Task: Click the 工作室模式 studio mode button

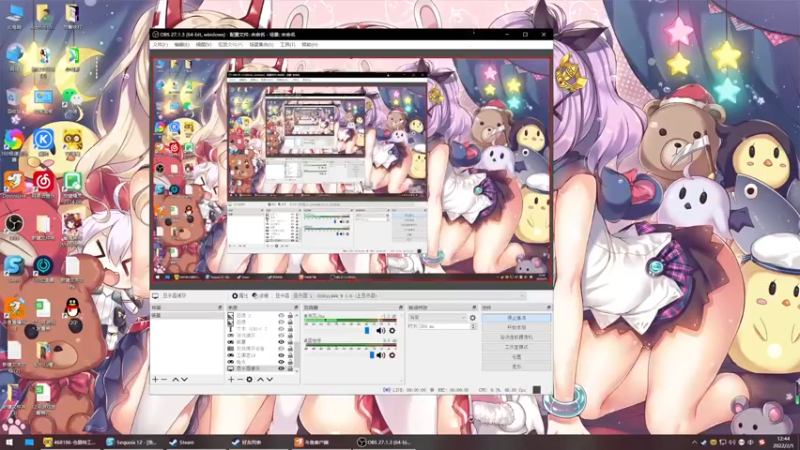Action: pos(516,347)
